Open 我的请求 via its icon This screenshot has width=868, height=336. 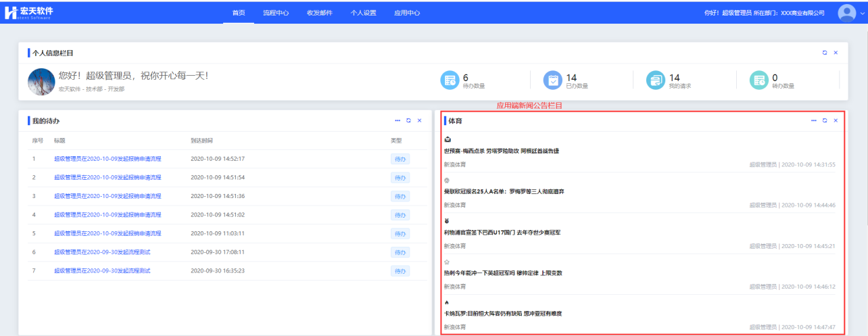click(x=656, y=80)
